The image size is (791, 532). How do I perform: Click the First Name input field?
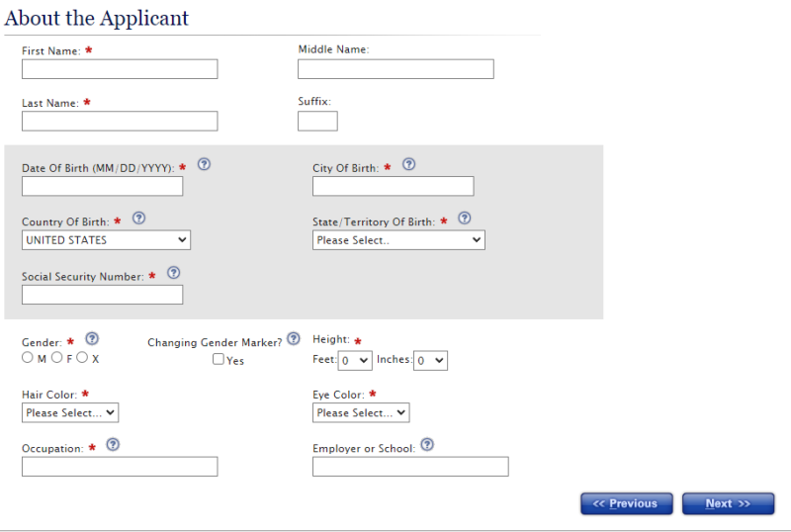pos(120,69)
